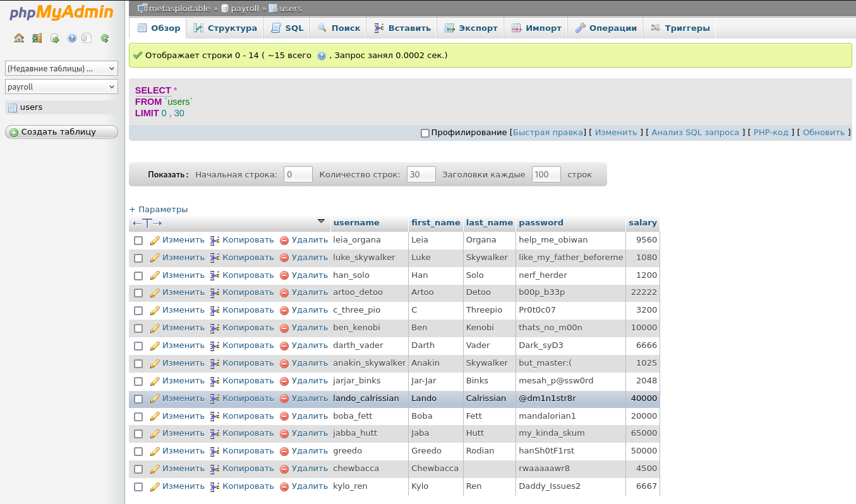Open the Экспорт tab

471,28
